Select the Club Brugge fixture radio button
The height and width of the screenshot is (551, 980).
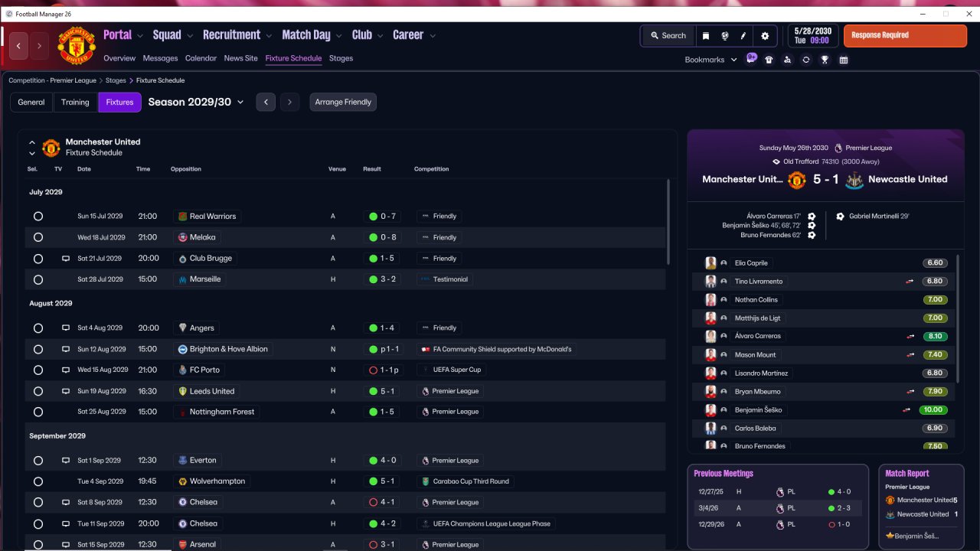coord(38,259)
